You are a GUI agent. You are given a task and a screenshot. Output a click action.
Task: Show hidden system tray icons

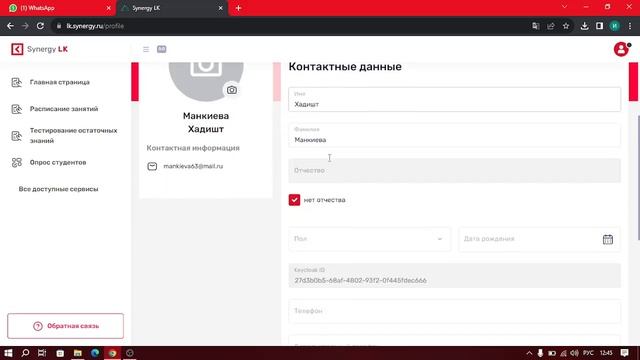click(529, 353)
